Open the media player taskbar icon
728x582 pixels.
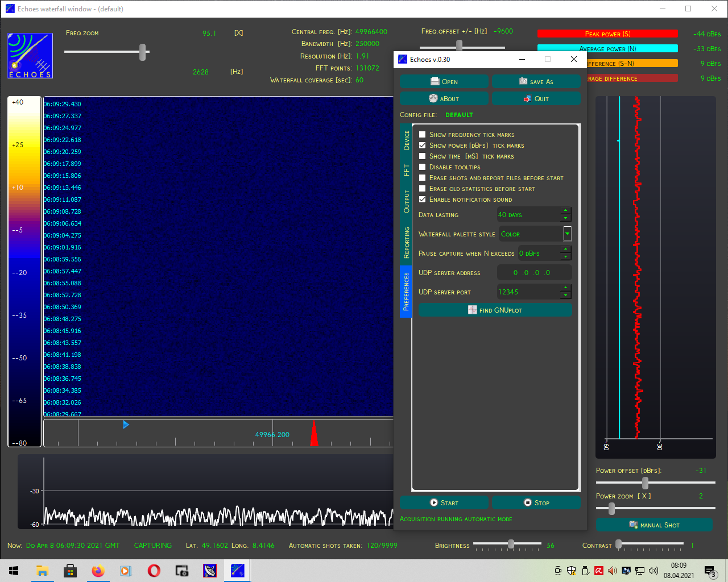[x=126, y=571]
